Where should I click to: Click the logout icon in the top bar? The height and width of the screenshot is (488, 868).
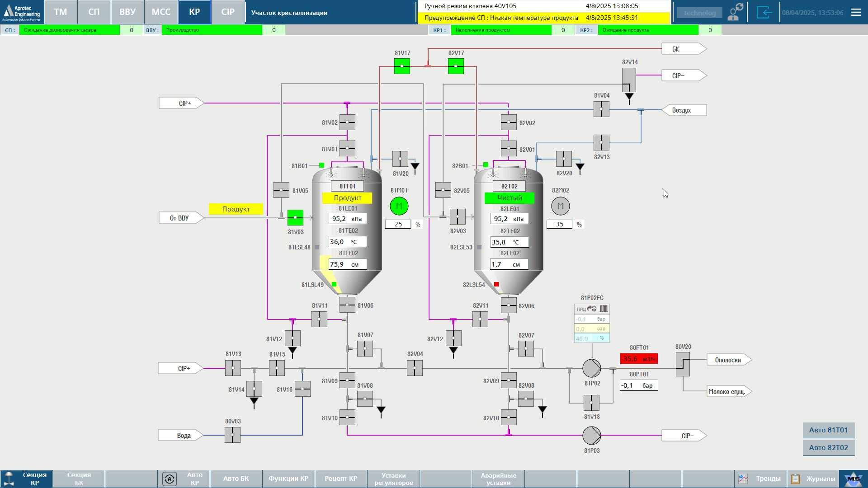click(x=764, y=12)
